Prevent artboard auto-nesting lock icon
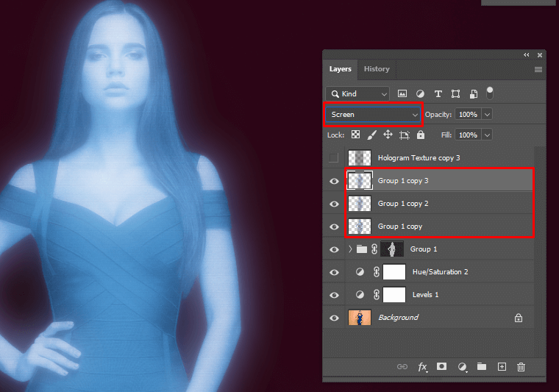This screenshot has width=559, height=392. pyautogui.click(x=405, y=135)
